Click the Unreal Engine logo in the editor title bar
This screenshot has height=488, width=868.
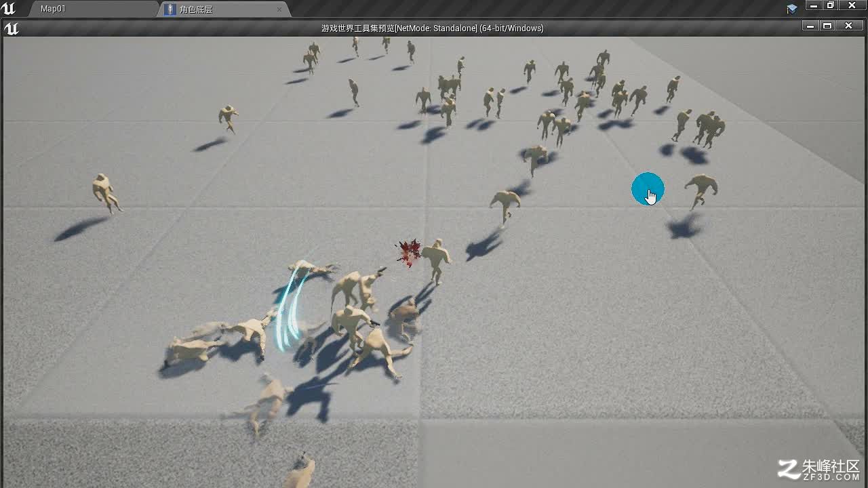coord(9,8)
